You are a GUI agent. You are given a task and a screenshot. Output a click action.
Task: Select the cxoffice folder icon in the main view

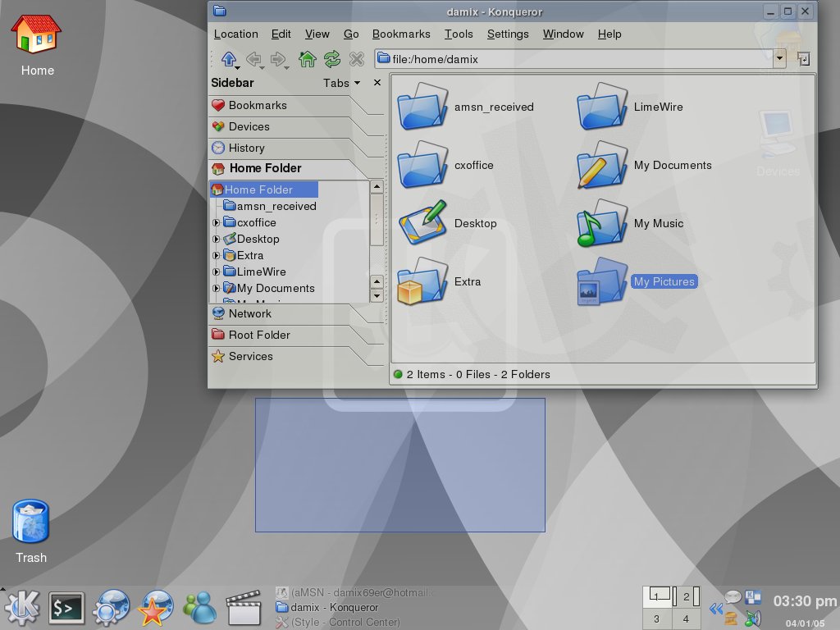point(422,164)
